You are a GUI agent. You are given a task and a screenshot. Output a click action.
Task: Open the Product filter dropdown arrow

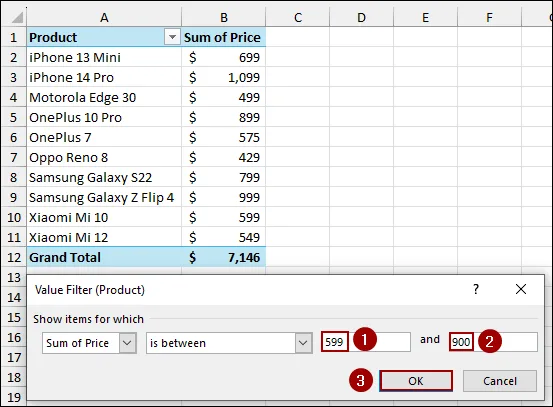172,37
